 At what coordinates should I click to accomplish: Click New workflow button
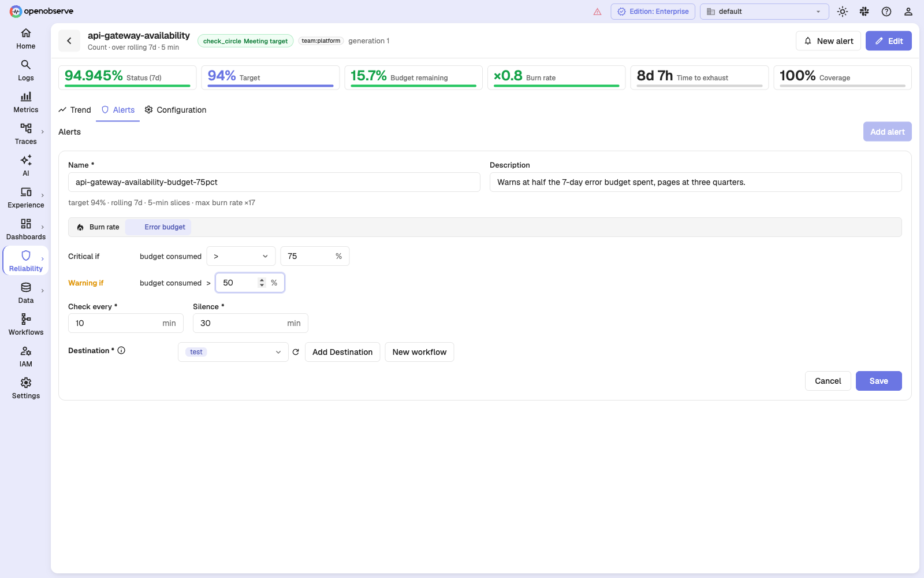tap(419, 352)
